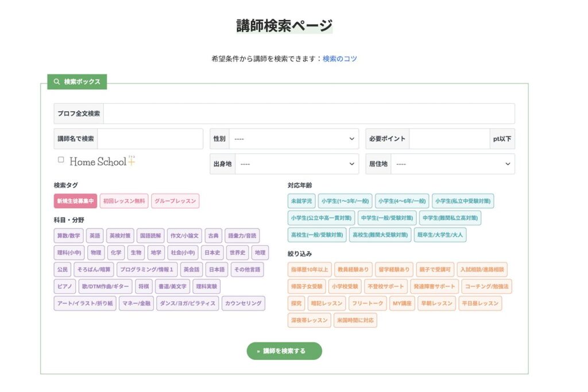Viewport: 588px width, 392px height.
Task: Choose the 物理 tag
Action: click(96, 253)
